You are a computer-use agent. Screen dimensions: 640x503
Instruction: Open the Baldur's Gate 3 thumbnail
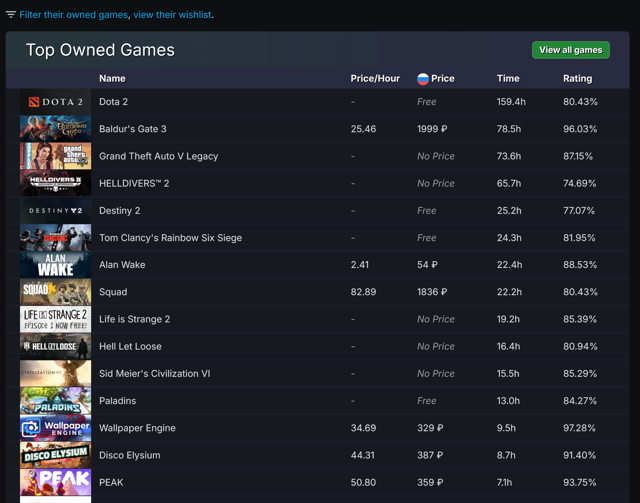pyautogui.click(x=56, y=129)
